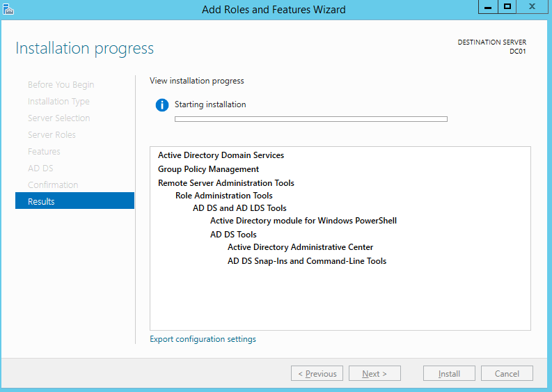Select Active Directory Domain Services entry

221,155
